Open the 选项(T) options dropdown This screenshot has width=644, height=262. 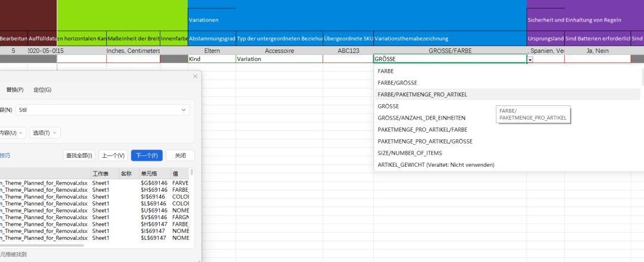point(45,133)
